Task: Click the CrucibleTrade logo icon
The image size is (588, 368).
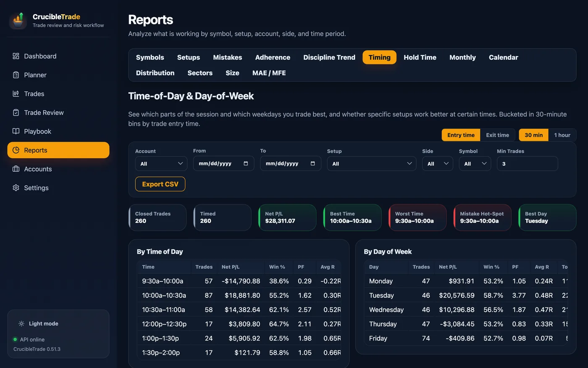Action: click(18, 20)
